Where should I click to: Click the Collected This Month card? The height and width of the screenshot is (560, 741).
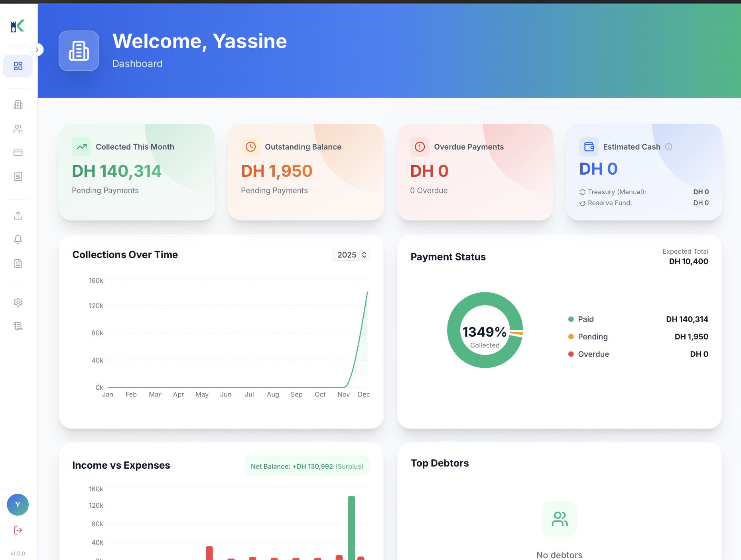click(x=137, y=172)
